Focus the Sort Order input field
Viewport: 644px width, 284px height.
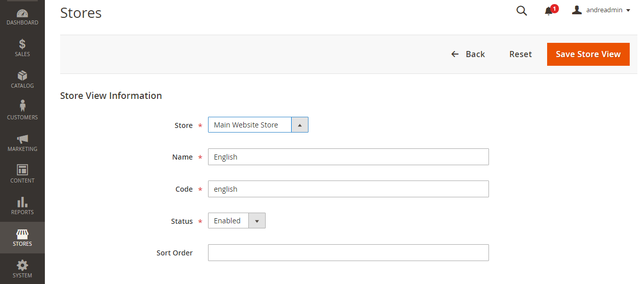point(348,253)
